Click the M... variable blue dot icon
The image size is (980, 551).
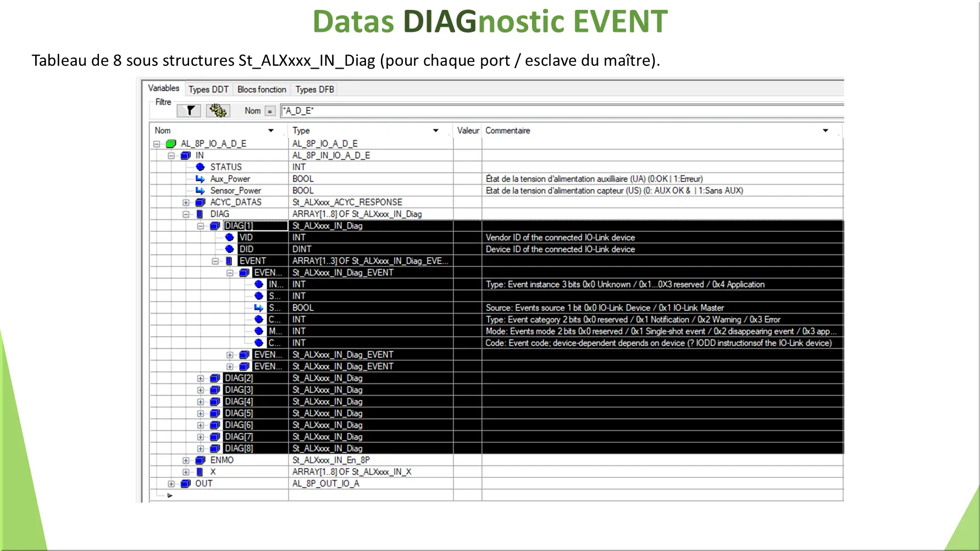pyautogui.click(x=259, y=331)
